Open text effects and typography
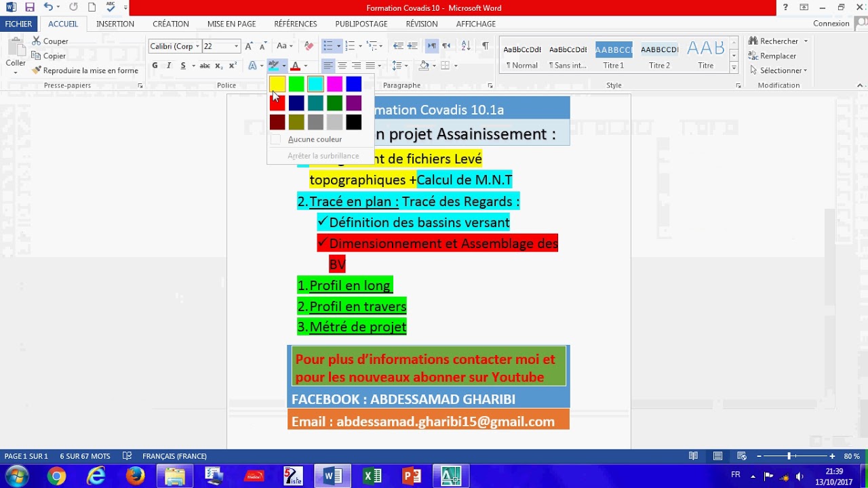The image size is (868, 488). (x=253, y=66)
